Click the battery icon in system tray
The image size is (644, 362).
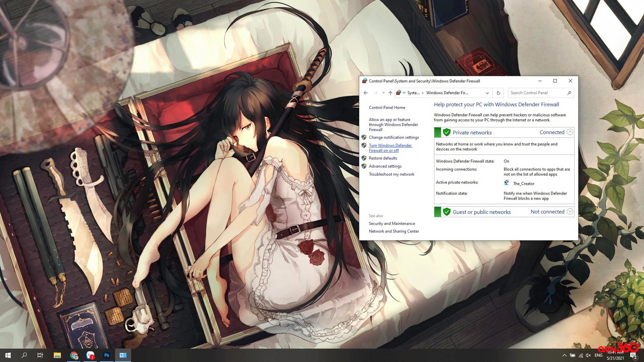pyautogui.click(x=573, y=355)
